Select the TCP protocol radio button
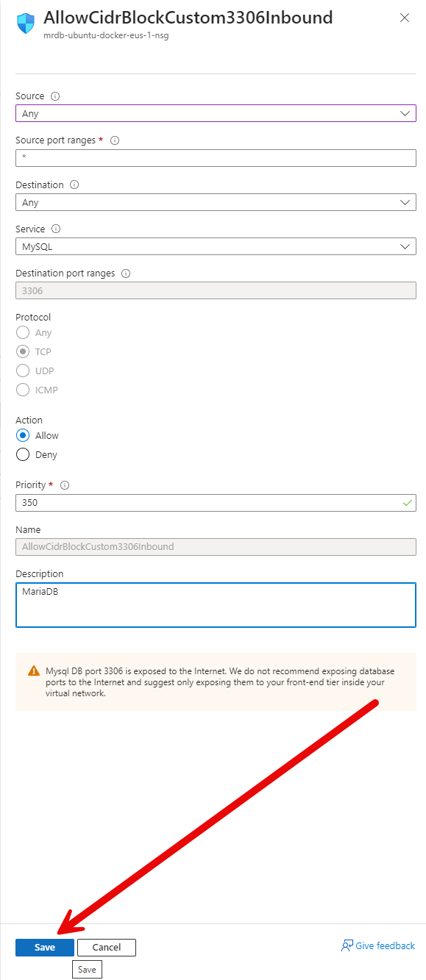This screenshot has width=426, height=980. [x=23, y=351]
